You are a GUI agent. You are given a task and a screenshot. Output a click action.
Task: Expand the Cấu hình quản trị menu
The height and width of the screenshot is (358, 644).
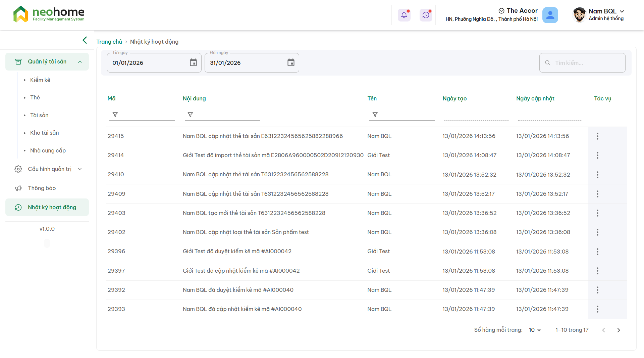pos(80,169)
